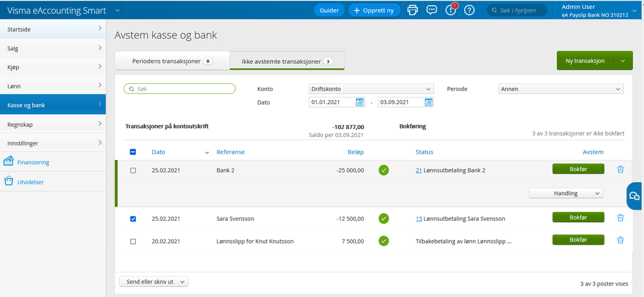The width and height of the screenshot is (644, 297).
Task: Open the chat messages icon in header
Action: point(432,10)
